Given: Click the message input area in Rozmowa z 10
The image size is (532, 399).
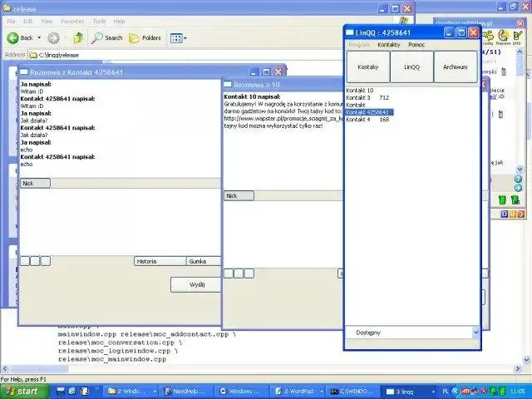Looking at the screenshot, I should 283,234.
